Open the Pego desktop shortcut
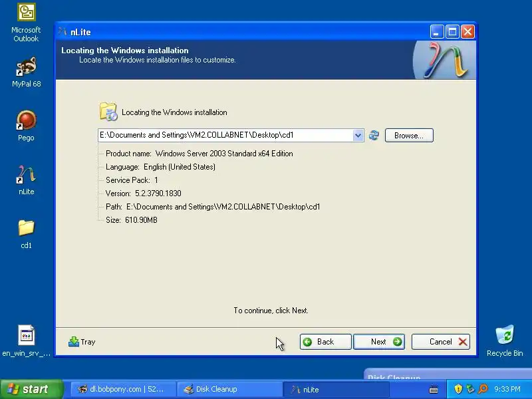The image size is (532, 399). (x=26, y=126)
